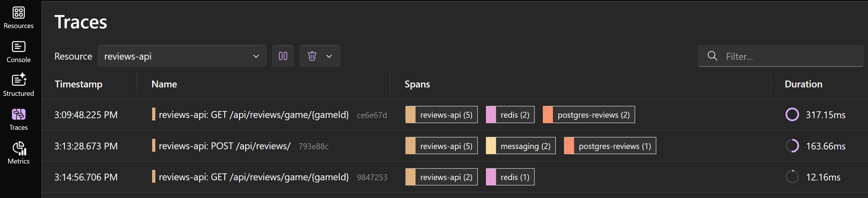Click duration circle for 317.15ms trace
This screenshot has height=198, width=868.
[792, 115]
